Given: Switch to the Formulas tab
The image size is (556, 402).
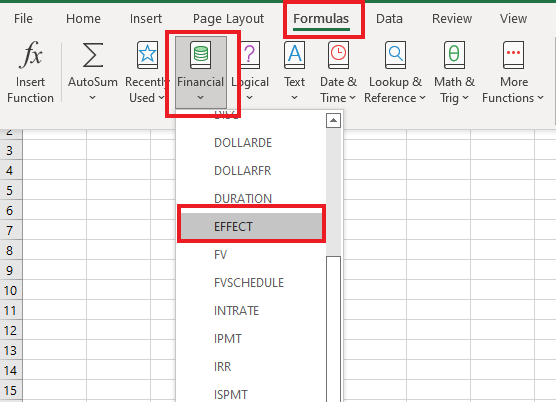Looking at the screenshot, I should pyautogui.click(x=321, y=18).
